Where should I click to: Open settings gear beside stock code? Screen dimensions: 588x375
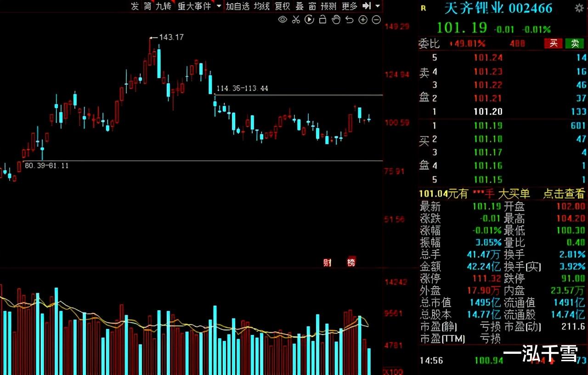[x=579, y=8]
